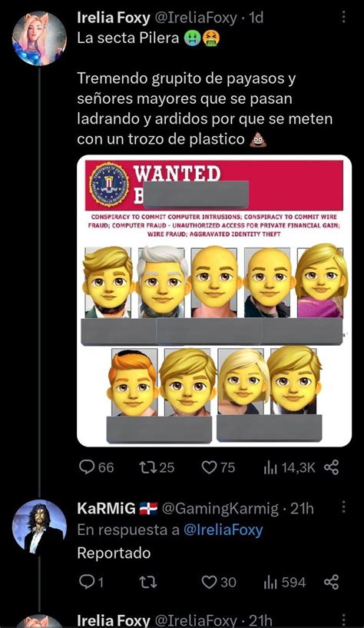
Task: Retweet KaRMiG's Reportado reply
Action: tap(149, 582)
